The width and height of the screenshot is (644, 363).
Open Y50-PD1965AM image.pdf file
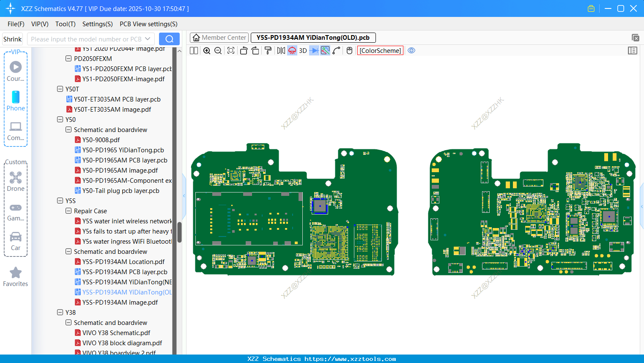point(120,170)
